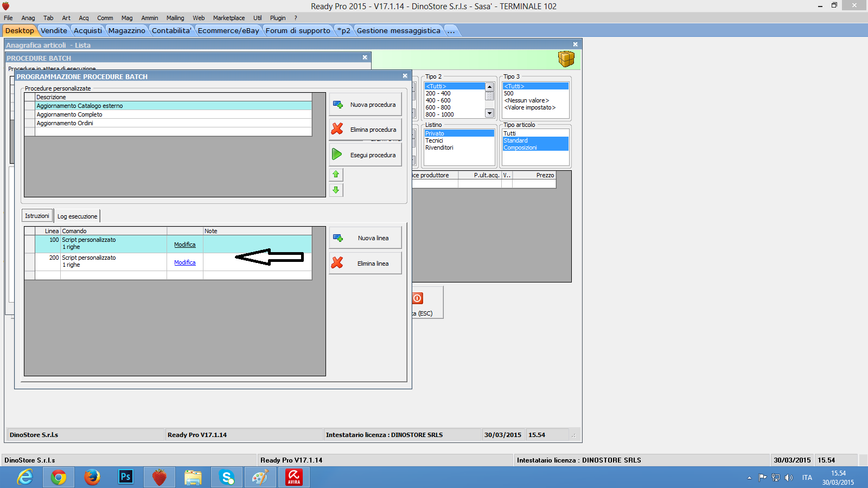The width and height of the screenshot is (868, 488).
Task: Select Composizioni in Tipo articolo list
Action: pyautogui.click(x=535, y=147)
